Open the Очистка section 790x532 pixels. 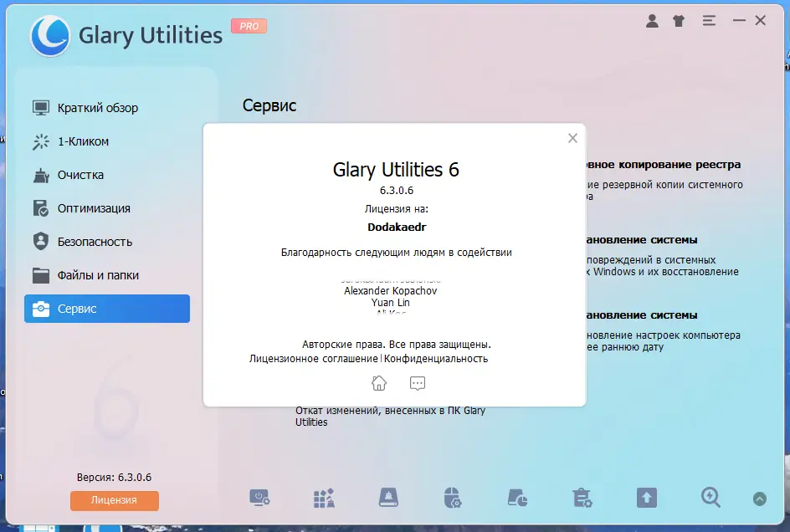(x=107, y=175)
